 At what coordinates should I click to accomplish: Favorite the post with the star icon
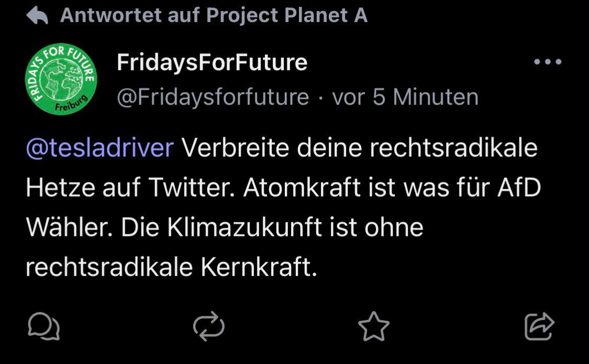[x=374, y=326]
